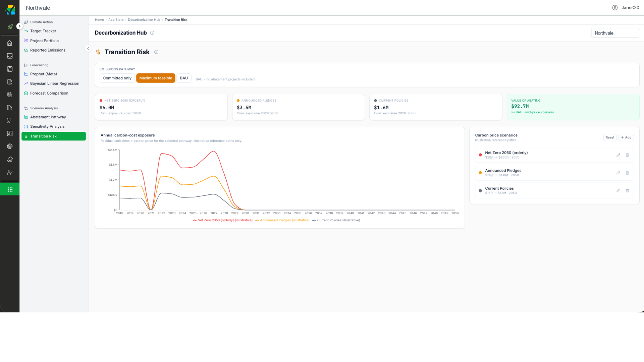
Task: Click red swatch of Net Zero 2050 scenario
Action: click(480, 155)
